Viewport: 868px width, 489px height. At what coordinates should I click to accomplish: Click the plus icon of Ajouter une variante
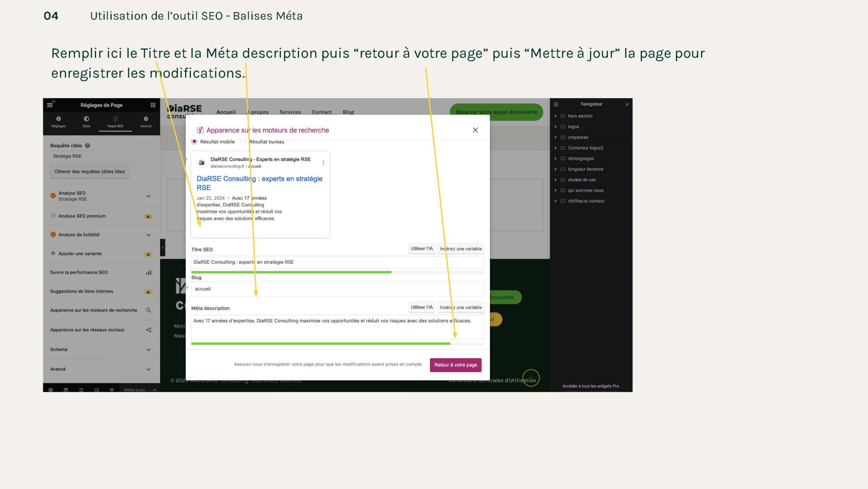tap(53, 253)
